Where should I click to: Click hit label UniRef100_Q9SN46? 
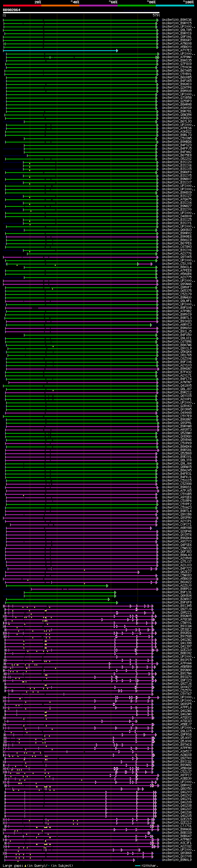coord(177,284)
